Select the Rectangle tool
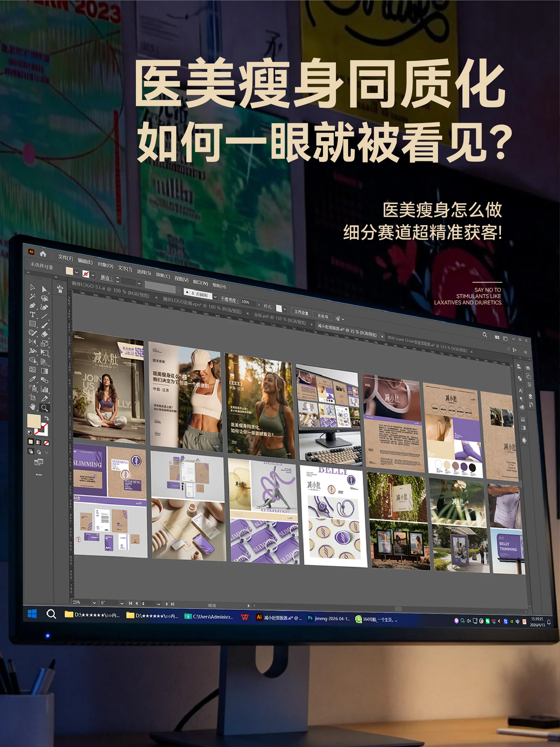Viewport: 560px width, 747px height. tap(33, 324)
